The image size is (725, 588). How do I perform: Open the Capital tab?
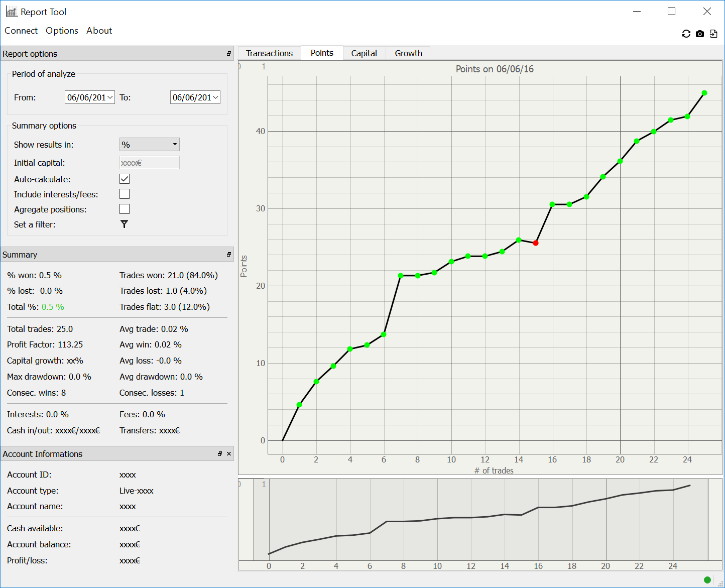364,53
